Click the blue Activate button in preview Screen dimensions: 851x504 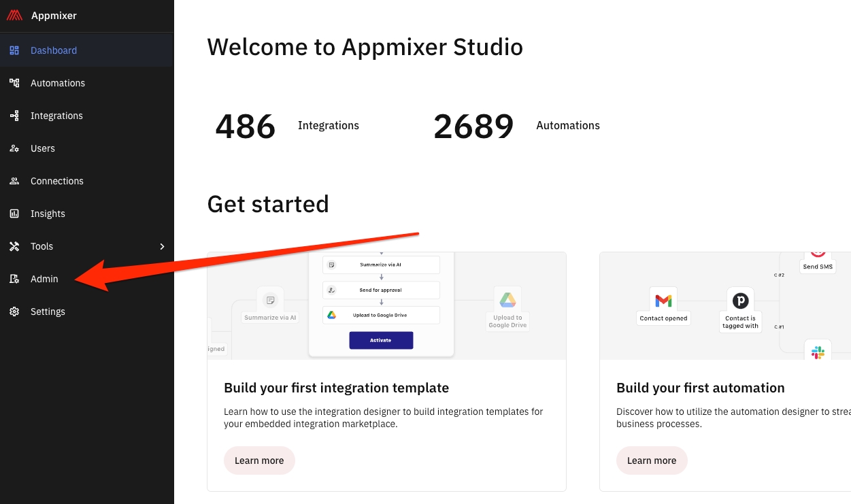(381, 340)
